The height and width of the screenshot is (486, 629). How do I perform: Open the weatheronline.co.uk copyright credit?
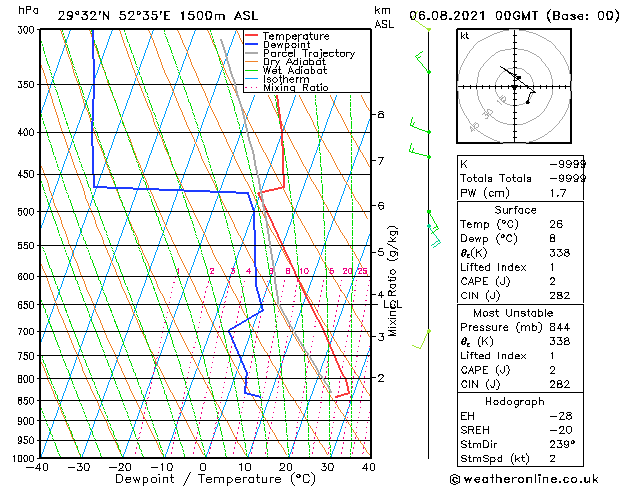(x=524, y=479)
